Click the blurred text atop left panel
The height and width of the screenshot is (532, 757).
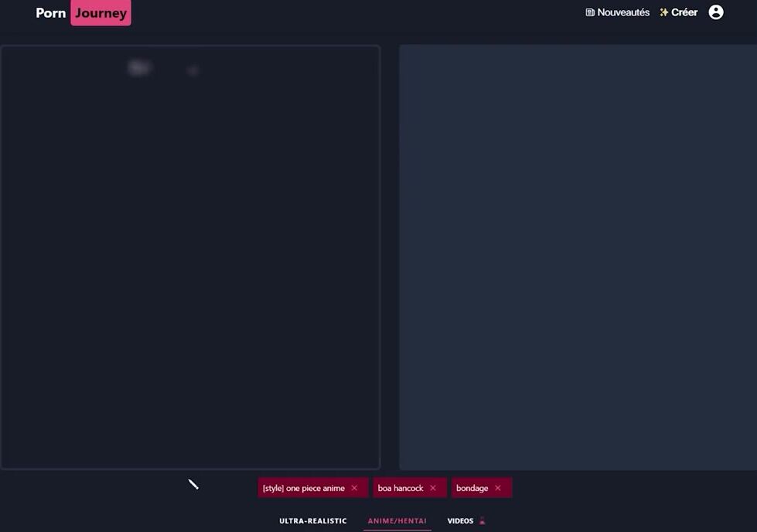point(141,68)
